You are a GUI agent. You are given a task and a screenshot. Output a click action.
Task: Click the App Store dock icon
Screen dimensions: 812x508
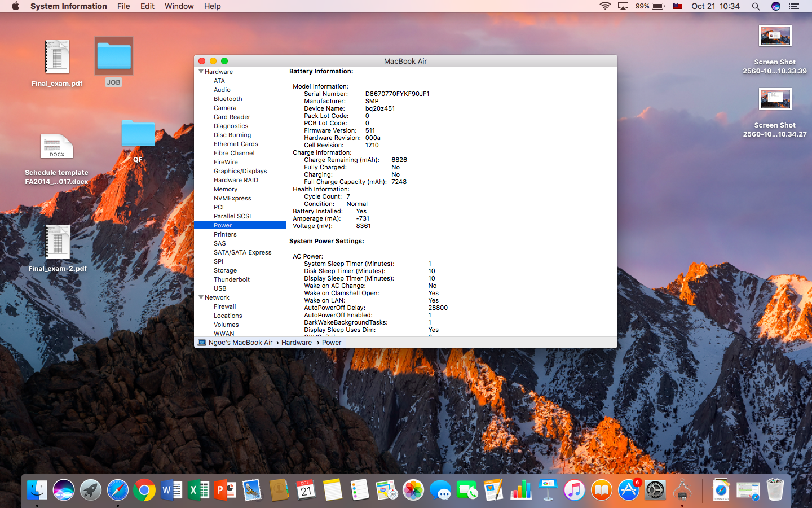[628, 490]
